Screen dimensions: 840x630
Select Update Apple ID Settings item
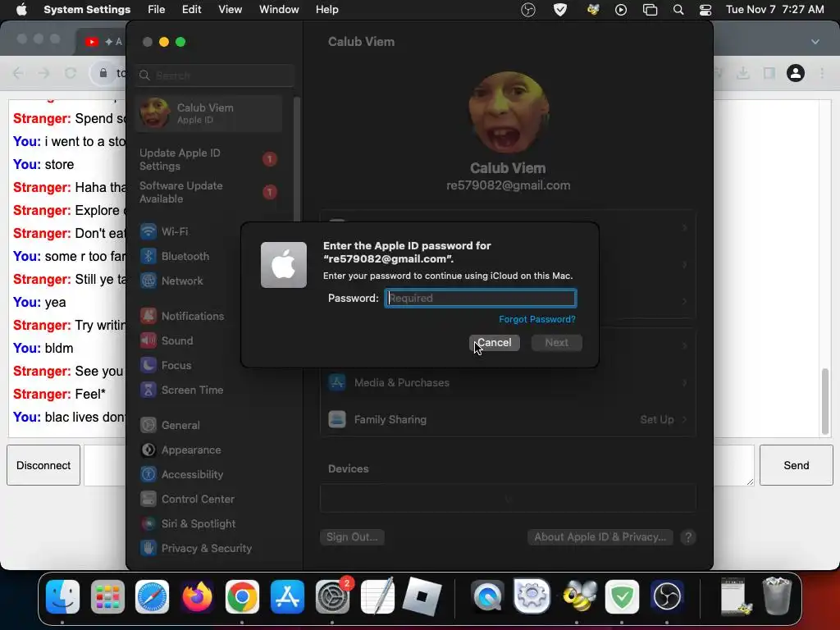(209, 160)
